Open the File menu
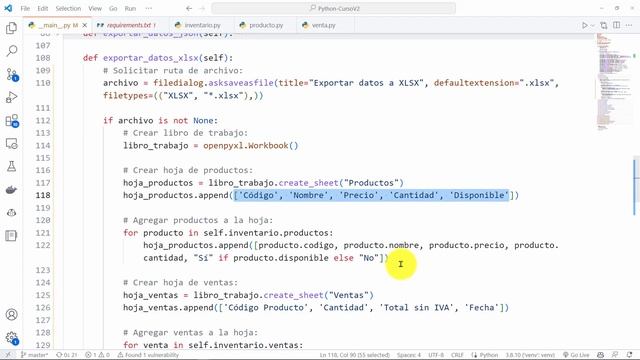Screen dimensions: 640x360 click(25, 8)
